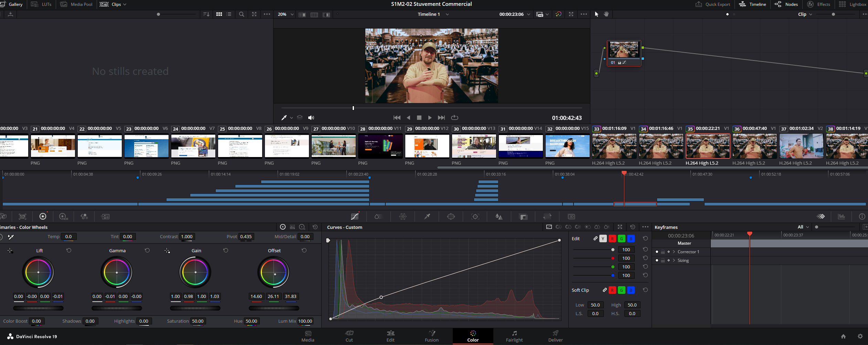Toggle the red channel in Curves Edit

612,239
